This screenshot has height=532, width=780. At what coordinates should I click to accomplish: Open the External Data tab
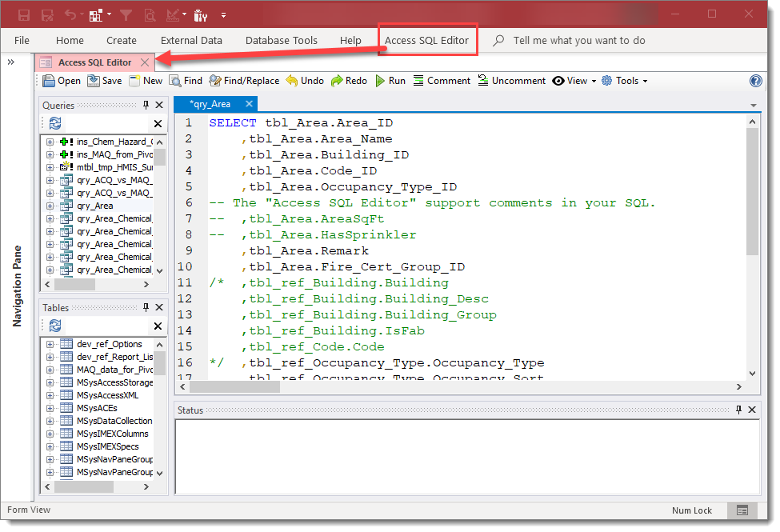(x=191, y=40)
